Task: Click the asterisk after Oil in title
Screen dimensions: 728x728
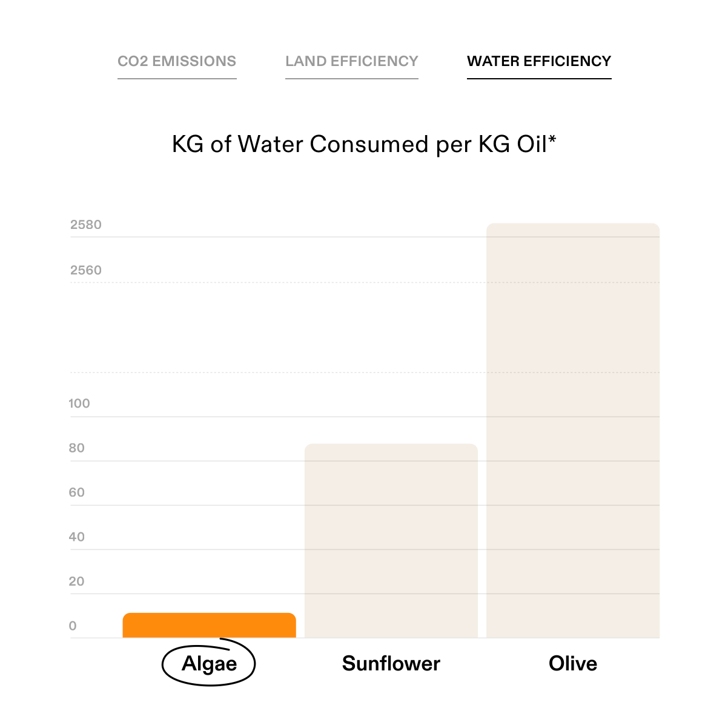Action: pyautogui.click(x=552, y=140)
